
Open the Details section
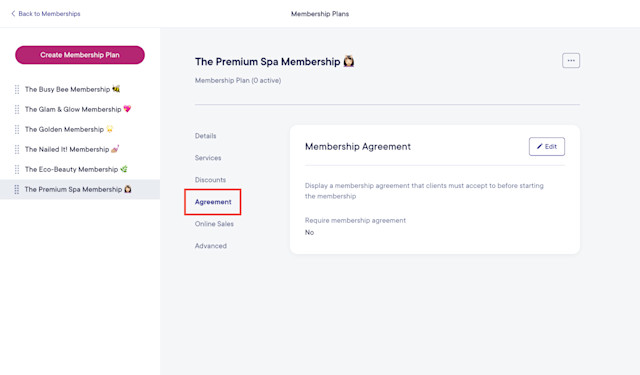click(x=205, y=136)
